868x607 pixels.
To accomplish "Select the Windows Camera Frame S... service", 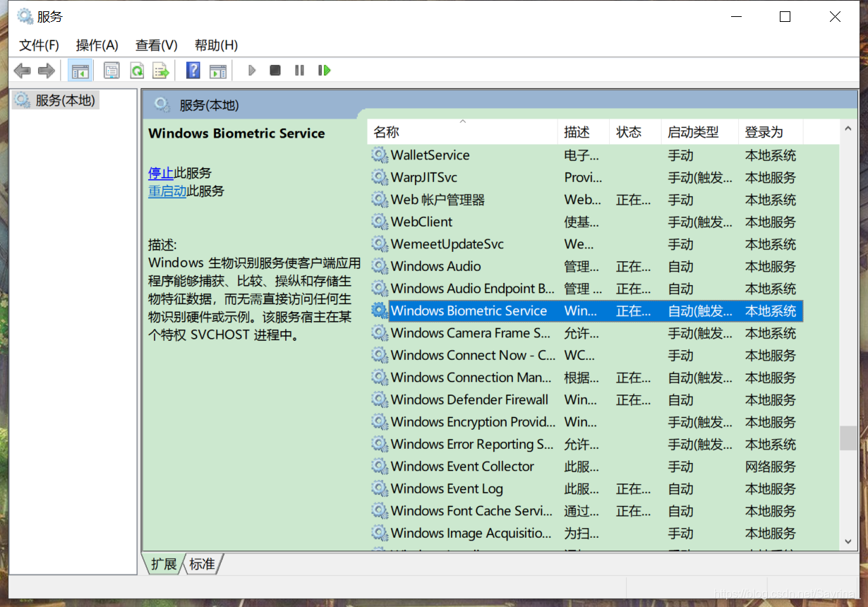I will [586, 333].
